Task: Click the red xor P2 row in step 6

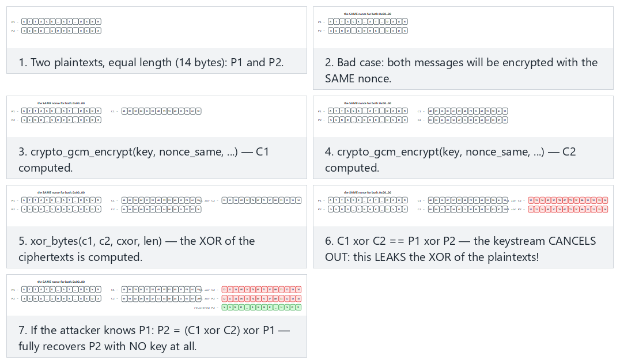Action: (x=568, y=209)
